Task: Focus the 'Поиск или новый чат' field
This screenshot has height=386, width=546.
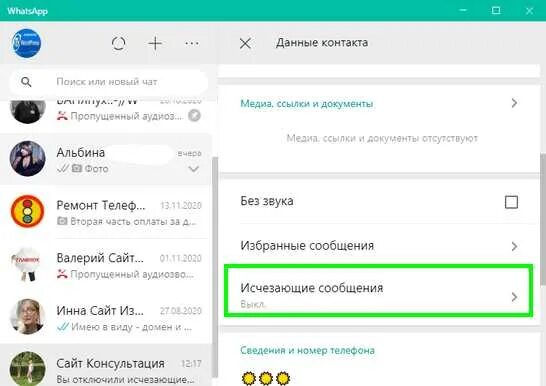Action: pos(109,82)
